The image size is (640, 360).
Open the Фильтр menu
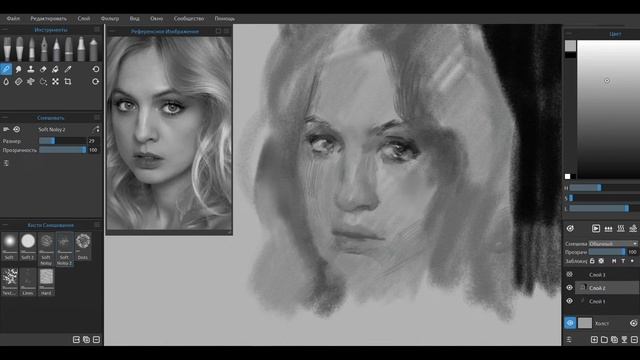point(110,19)
